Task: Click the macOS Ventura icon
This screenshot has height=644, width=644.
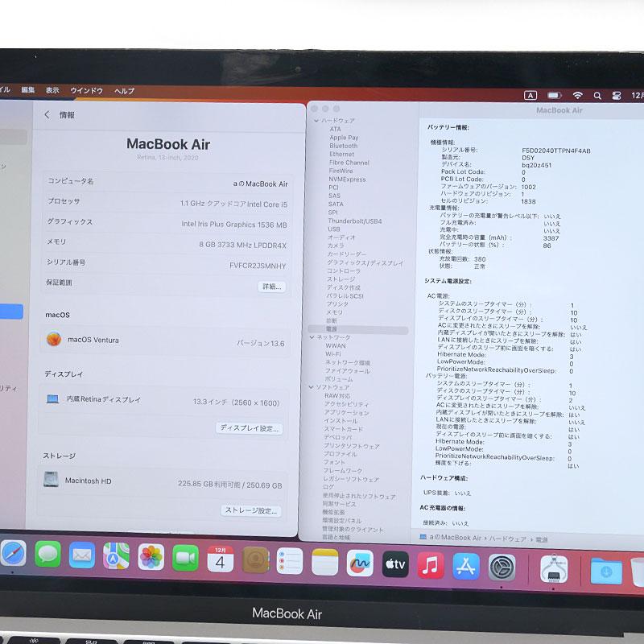Action: pyautogui.click(x=54, y=339)
